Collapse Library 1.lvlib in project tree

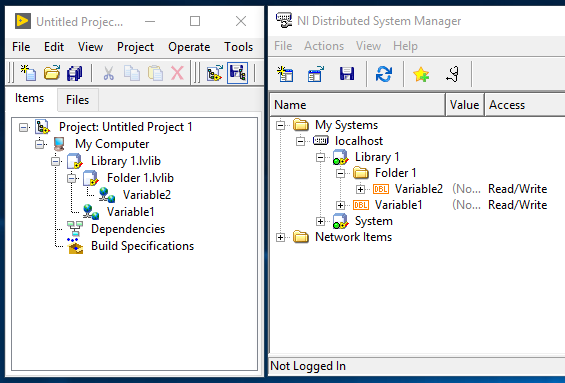coord(55,161)
